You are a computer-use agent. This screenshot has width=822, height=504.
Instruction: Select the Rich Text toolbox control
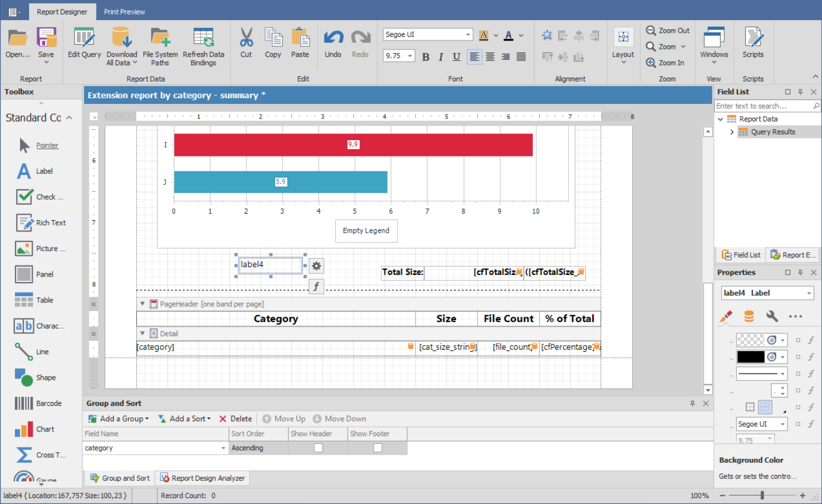(24, 223)
